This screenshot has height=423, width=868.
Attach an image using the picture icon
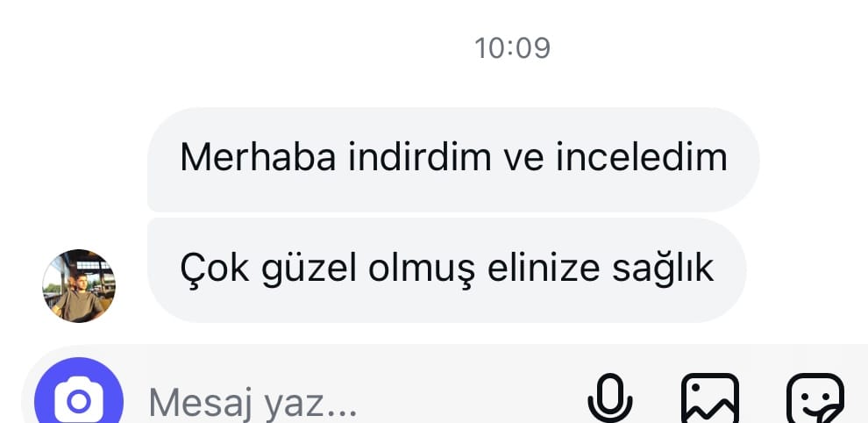[710, 398]
